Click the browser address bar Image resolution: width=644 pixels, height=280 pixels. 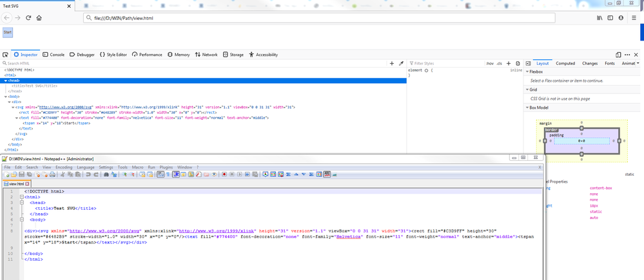click(x=320, y=18)
